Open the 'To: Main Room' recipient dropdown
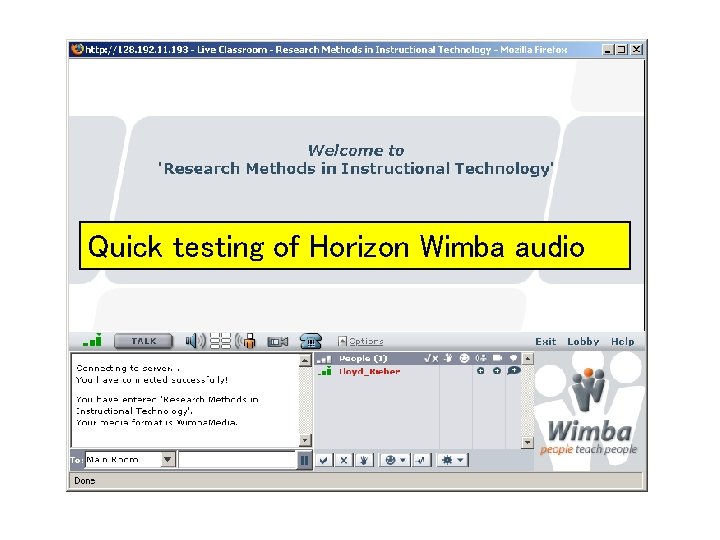 pos(130,459)
